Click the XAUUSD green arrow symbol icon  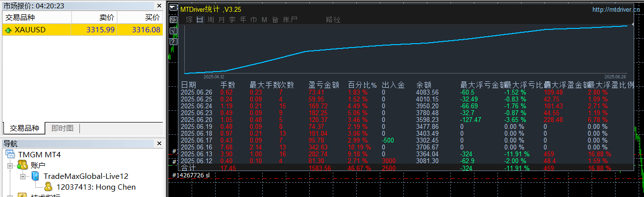click(x=8, y=30)
